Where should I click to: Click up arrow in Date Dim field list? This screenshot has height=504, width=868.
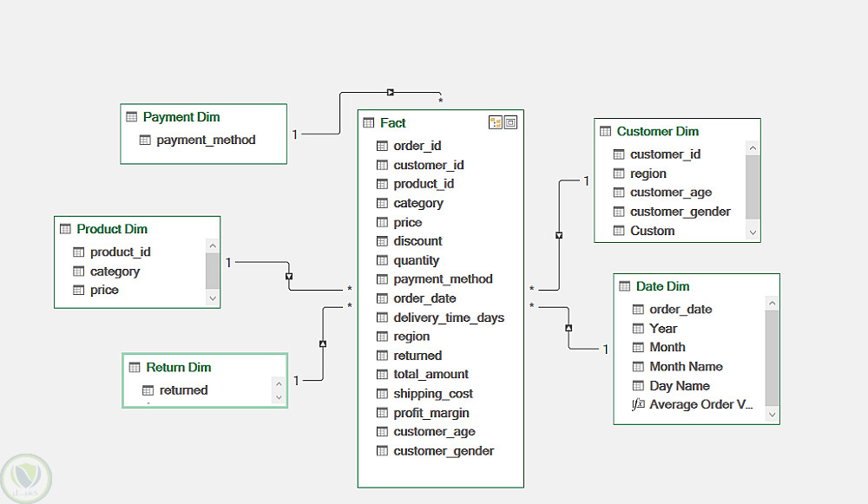(773, 303)
